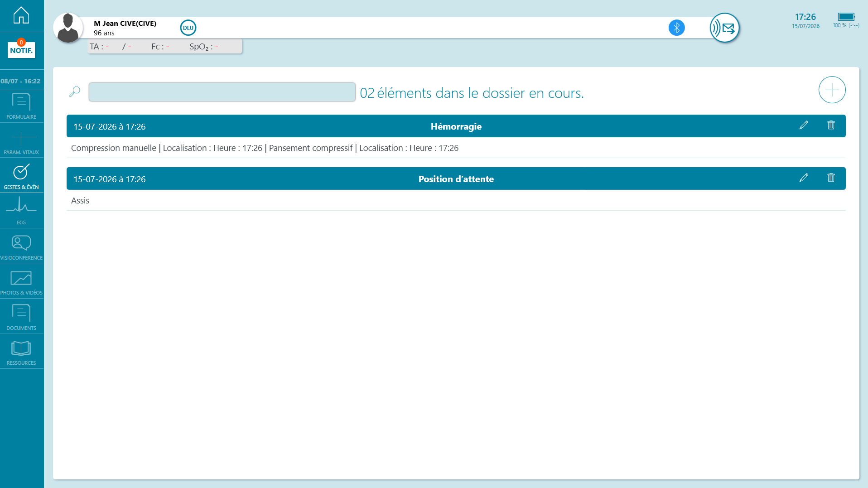Screen dimensions: 868x488
Task: Click the 17:26 clock display
Action: click(805, 17)
